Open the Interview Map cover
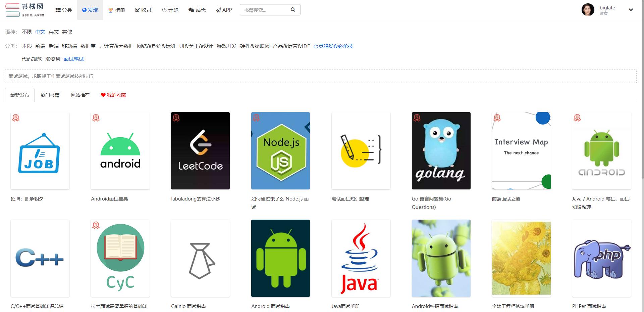This screenshot has height=312, width=644. tap(521, 151)
